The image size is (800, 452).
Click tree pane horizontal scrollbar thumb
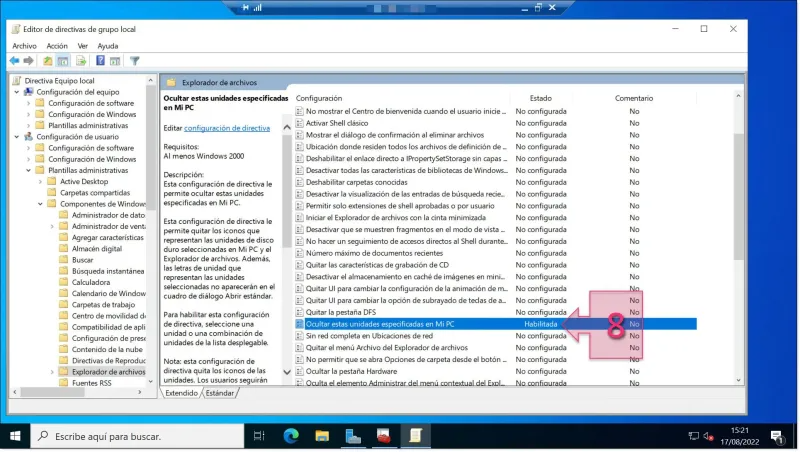(52, 392)
